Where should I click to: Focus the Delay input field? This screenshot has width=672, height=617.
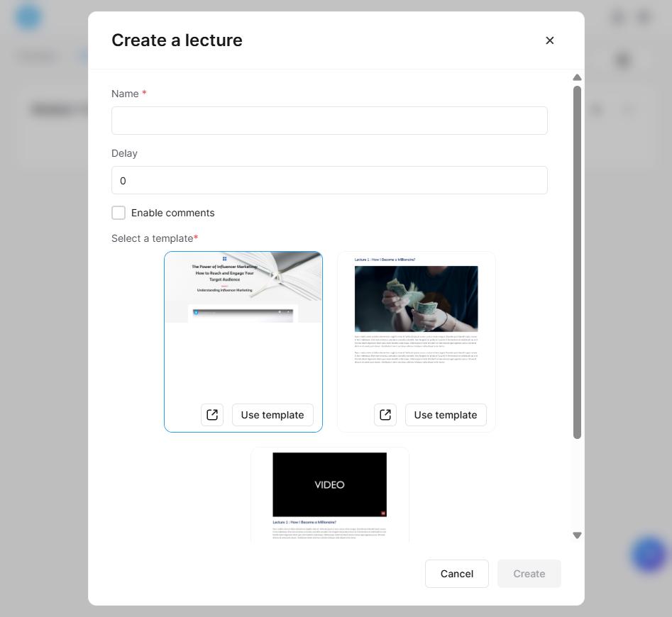(329, 180)
